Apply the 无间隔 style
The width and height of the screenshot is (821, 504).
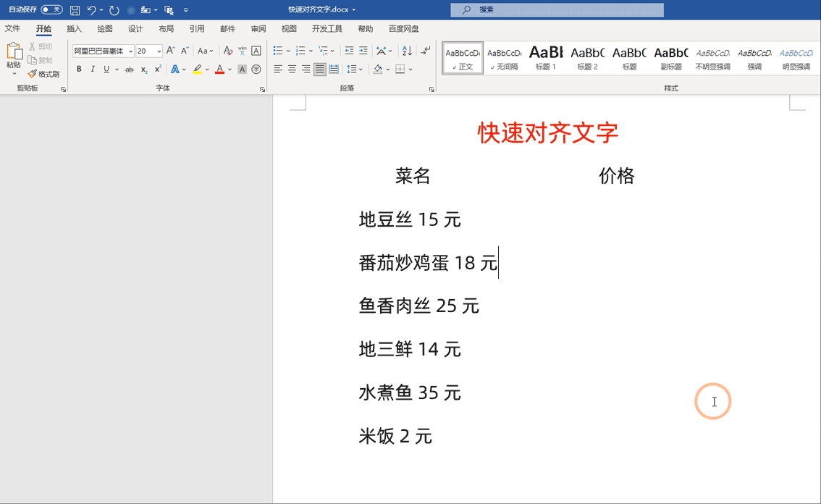coord(504,58)
